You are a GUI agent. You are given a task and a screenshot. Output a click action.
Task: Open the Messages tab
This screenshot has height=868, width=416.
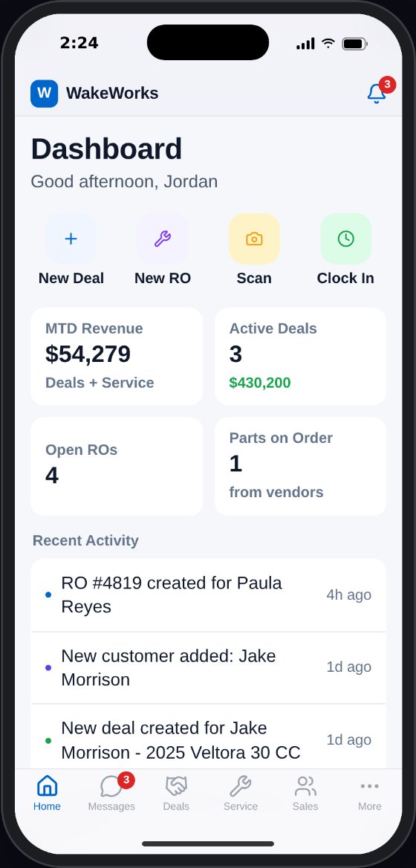coord(111,793)
